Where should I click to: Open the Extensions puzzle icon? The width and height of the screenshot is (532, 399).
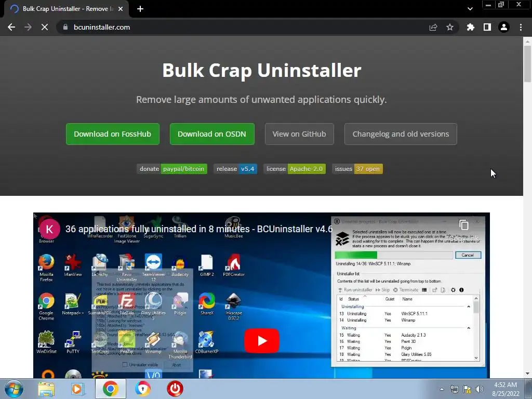pos(471,27)
